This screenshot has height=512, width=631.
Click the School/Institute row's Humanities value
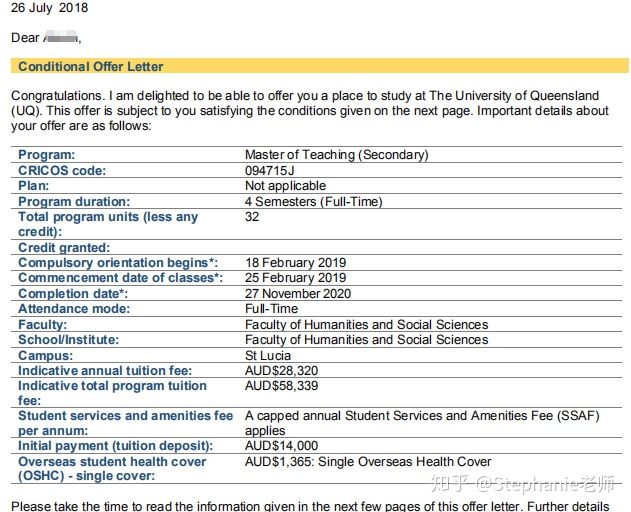click(367, 340)
